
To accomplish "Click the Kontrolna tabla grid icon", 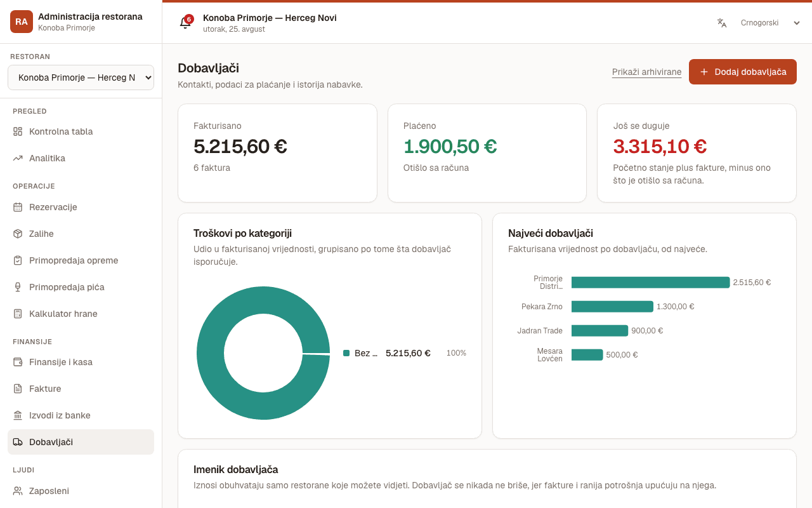I will click(x=18, y=131).
